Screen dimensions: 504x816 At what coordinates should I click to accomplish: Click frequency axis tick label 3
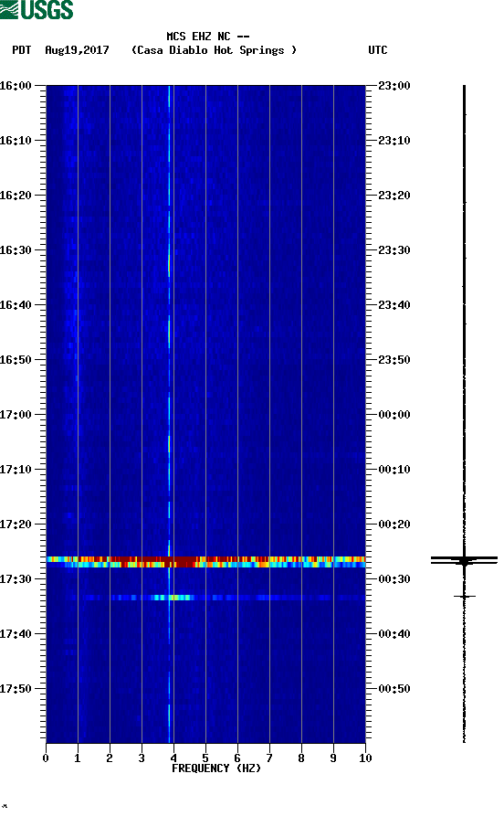tap(142, 758)
